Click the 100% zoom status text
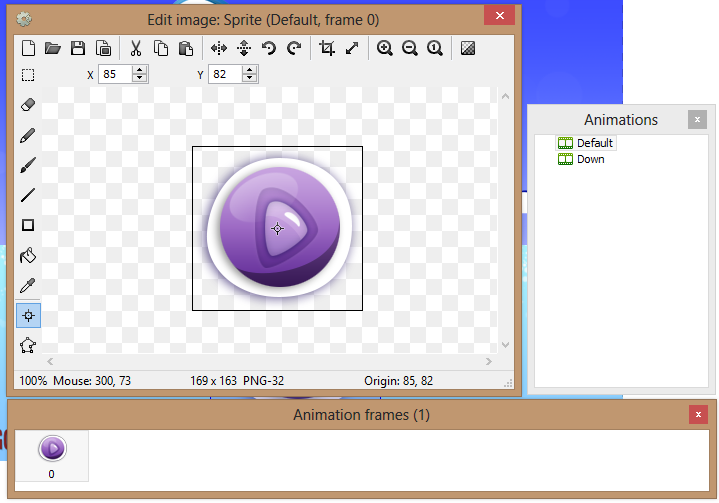 (x=33, y=381)
